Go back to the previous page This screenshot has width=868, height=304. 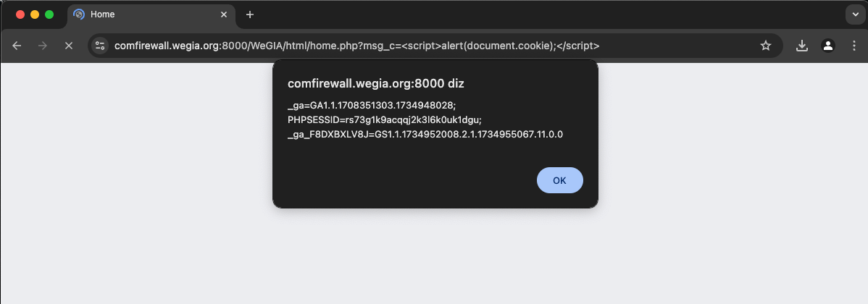17,46
